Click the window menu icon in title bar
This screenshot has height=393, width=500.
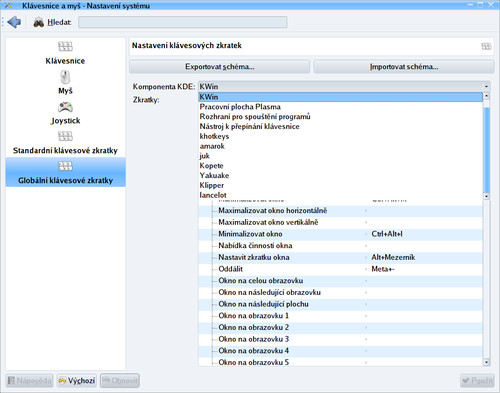(x=8, y=5)
